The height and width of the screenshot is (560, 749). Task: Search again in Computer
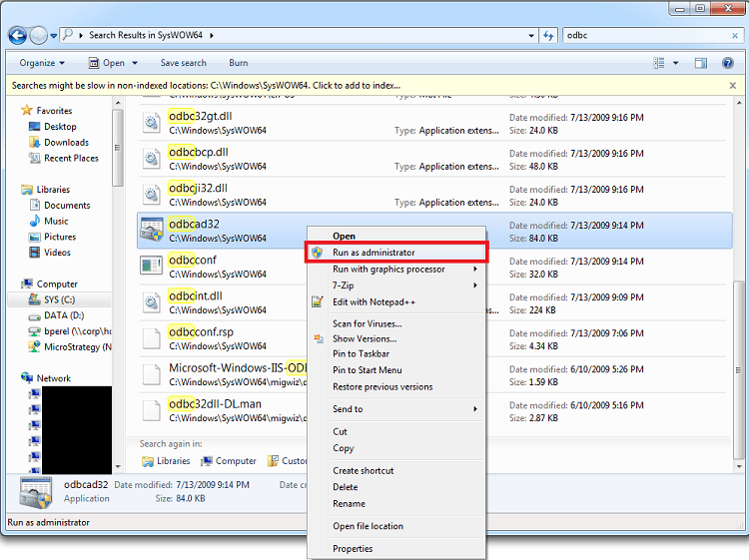coord(229,461)
